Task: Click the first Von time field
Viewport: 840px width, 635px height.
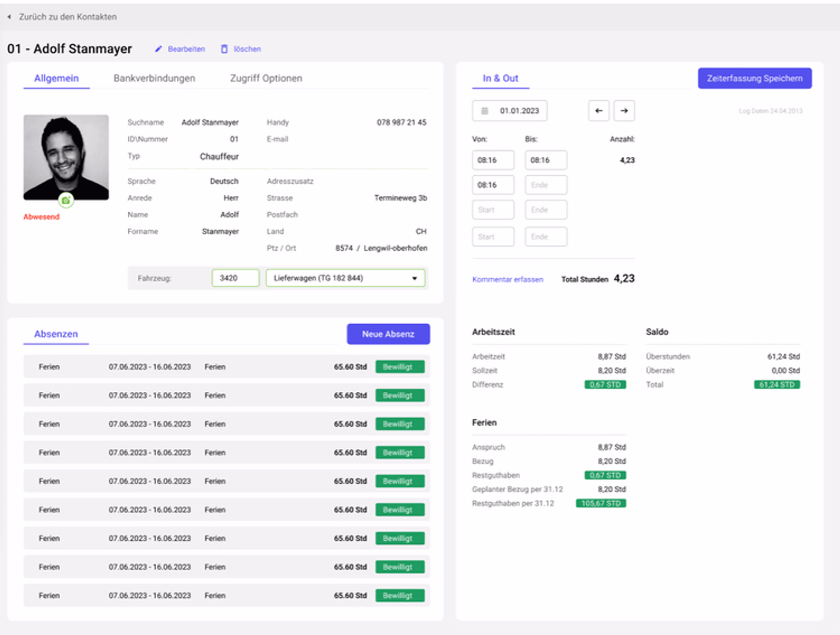Action: click(x=493, y=160)
